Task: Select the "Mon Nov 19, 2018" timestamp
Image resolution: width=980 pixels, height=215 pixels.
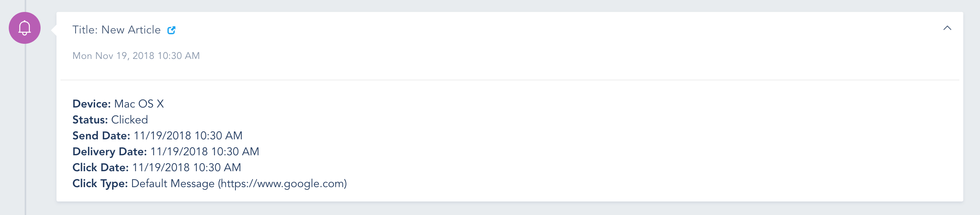Action: pos(113,56)
